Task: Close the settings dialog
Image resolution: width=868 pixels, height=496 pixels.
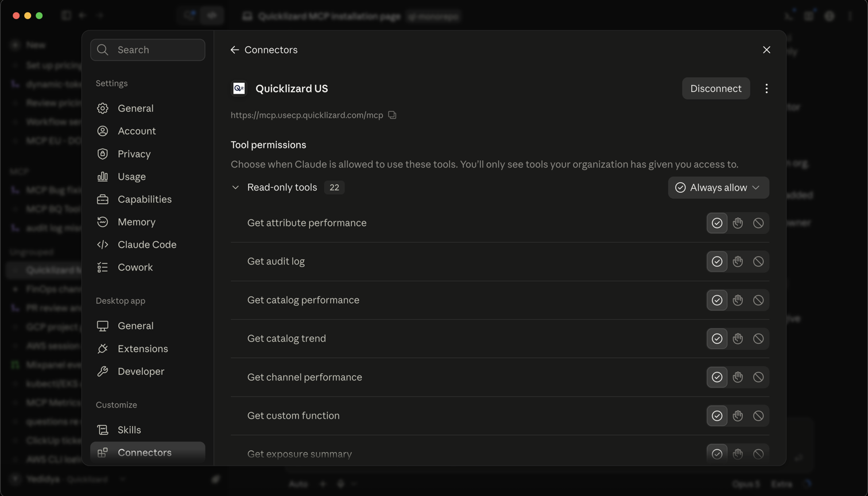Action: coord(766,50)
